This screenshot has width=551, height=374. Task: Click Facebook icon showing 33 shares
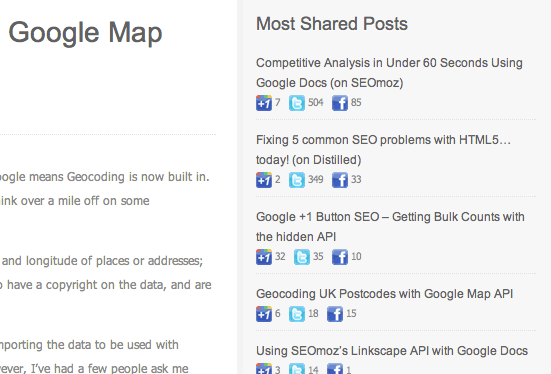point(340,180)
